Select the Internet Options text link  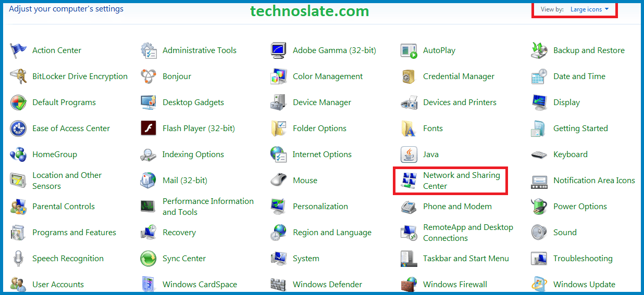322,155
